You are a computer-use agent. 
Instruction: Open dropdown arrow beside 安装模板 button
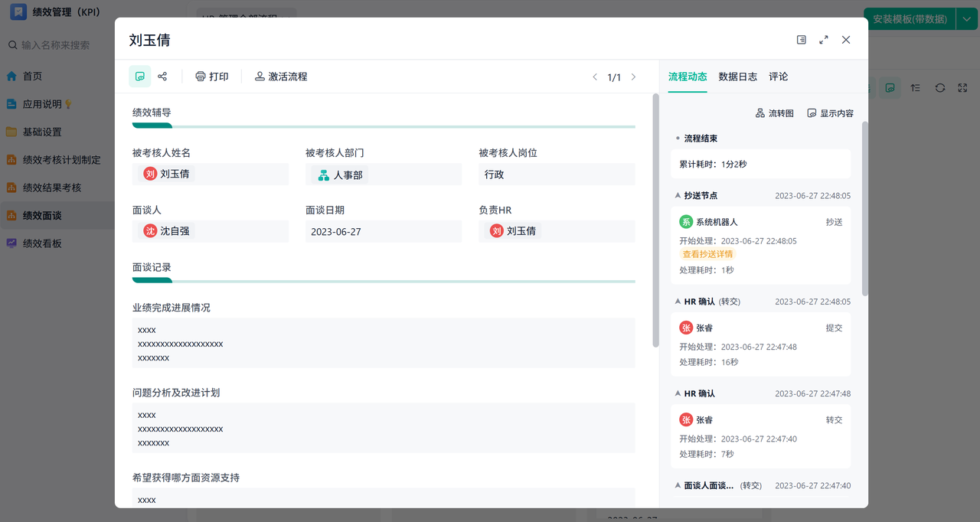(x=967, y=18)
